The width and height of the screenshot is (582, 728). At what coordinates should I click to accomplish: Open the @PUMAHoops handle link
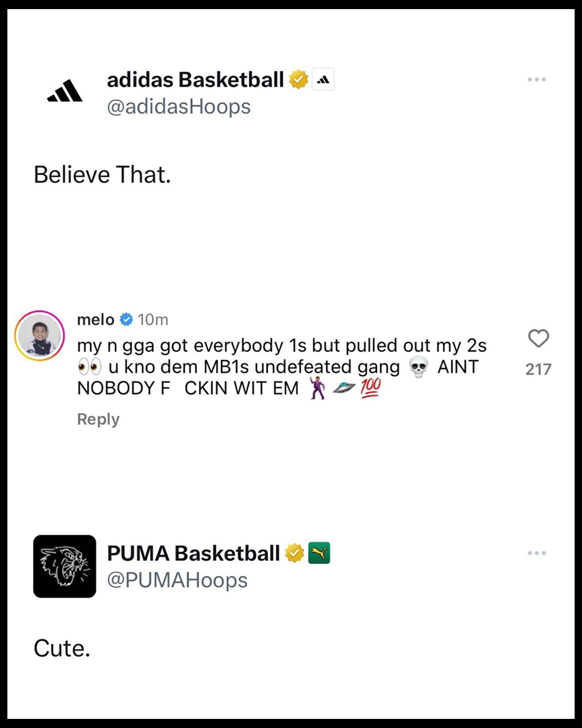tap(177, 580)
